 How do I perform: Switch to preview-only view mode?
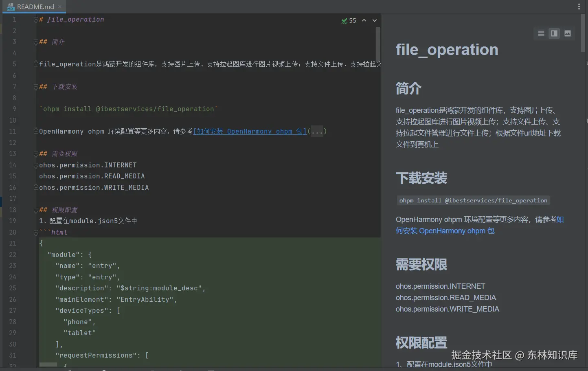568,33
